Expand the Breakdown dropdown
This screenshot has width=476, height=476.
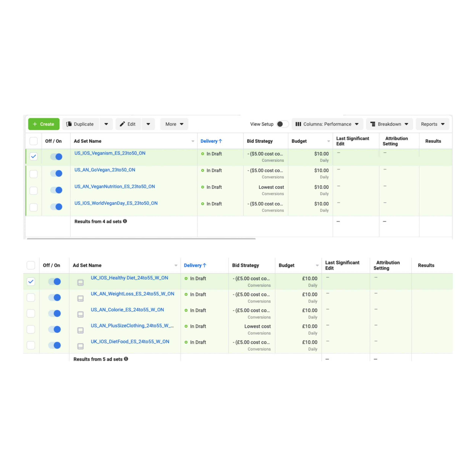pos(389,124)
